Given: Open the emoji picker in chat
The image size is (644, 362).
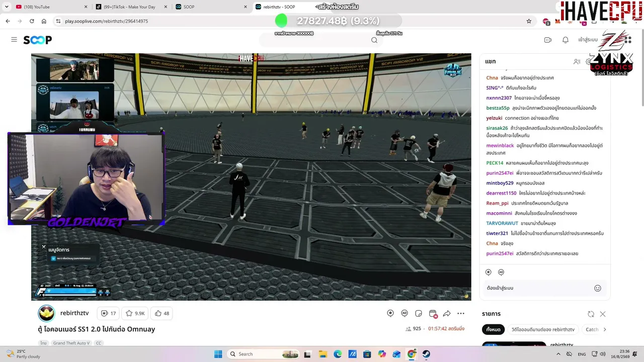Looking at the screenshot, I should click(598, 288).
